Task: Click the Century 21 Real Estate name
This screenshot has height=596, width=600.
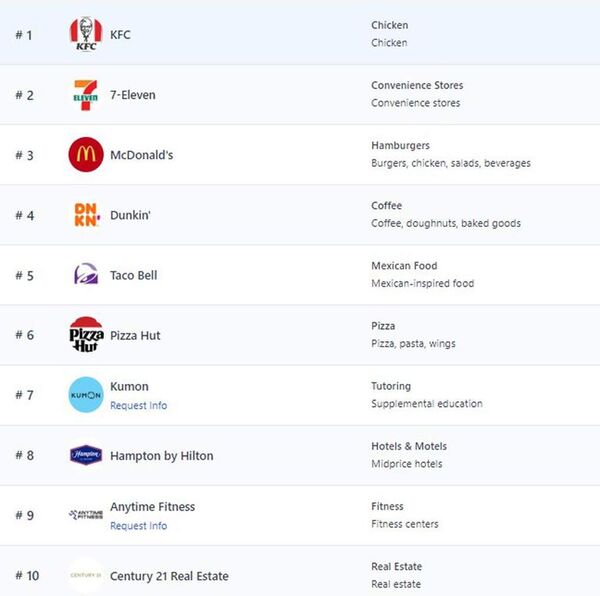Action: coord(169,576)
